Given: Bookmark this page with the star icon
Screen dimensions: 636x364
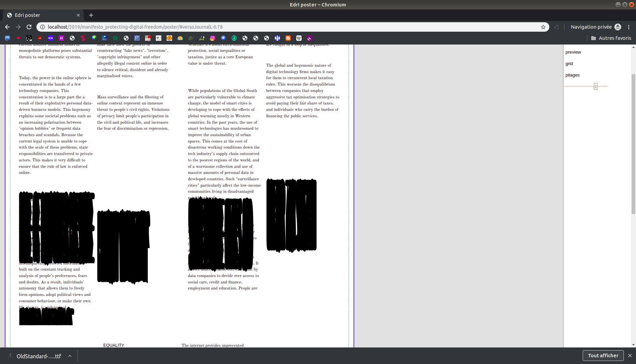Looking at the screenshot, I should (543, 27).
